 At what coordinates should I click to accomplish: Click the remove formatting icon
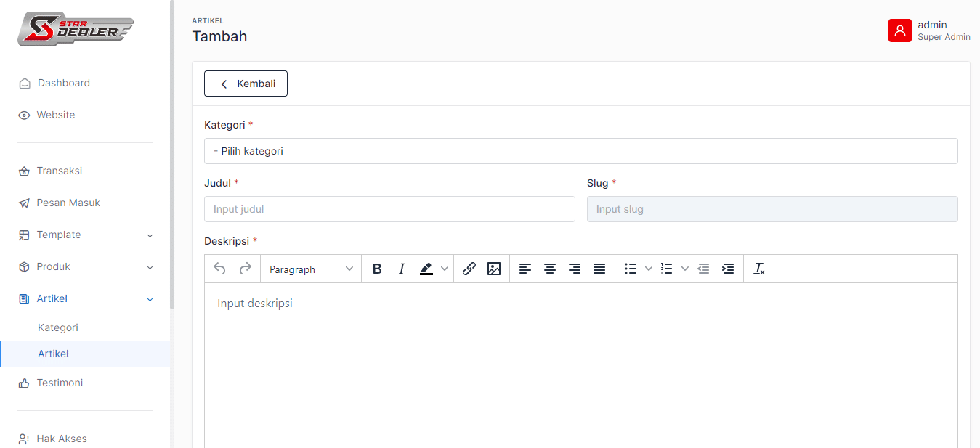pyautogui.click(x=759, y=269)
